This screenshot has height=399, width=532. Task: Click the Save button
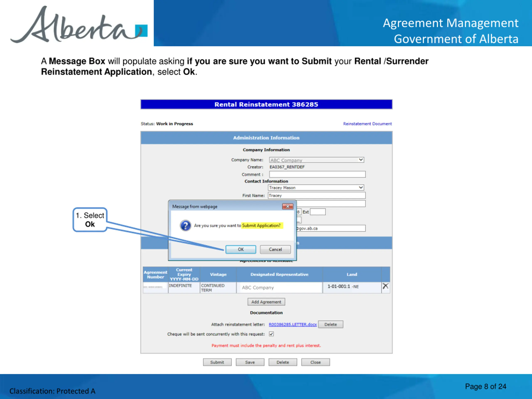point(250,362)
